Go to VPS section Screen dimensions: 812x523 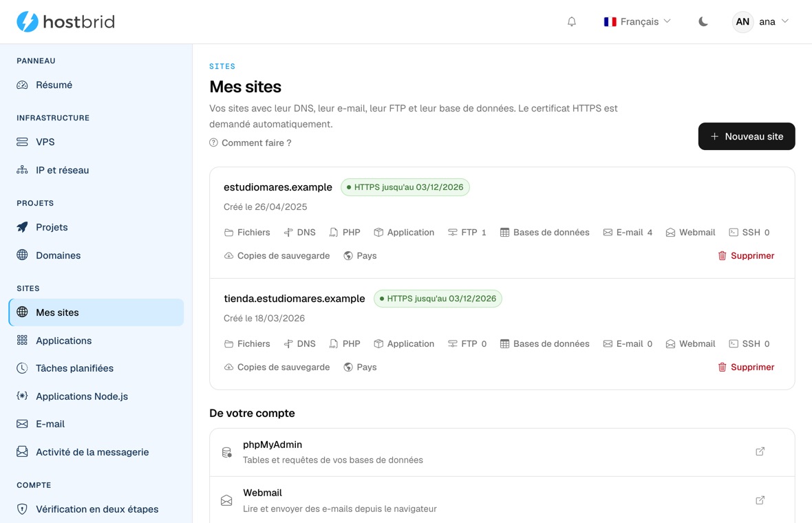(x=96, y=142)
